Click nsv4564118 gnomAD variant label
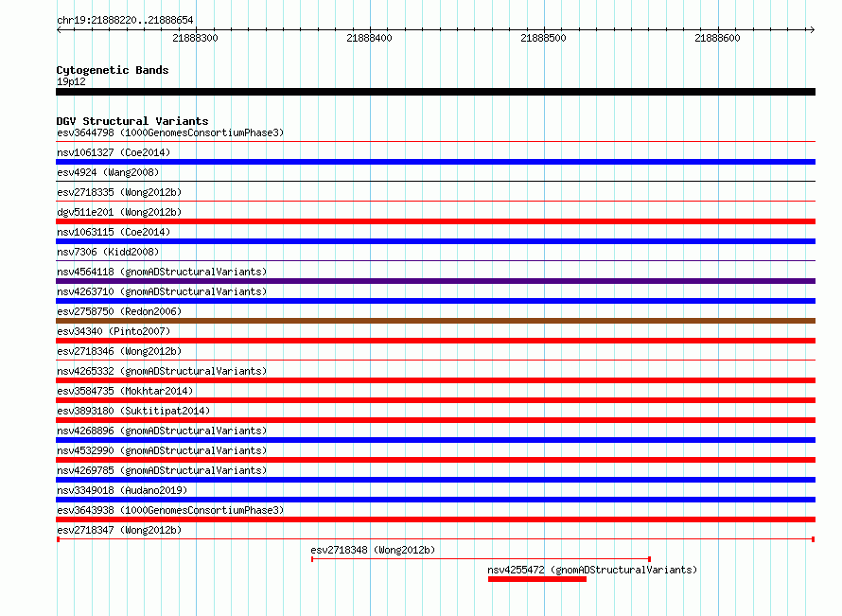Viewport: 842px width, 616px height. [162, 272]
